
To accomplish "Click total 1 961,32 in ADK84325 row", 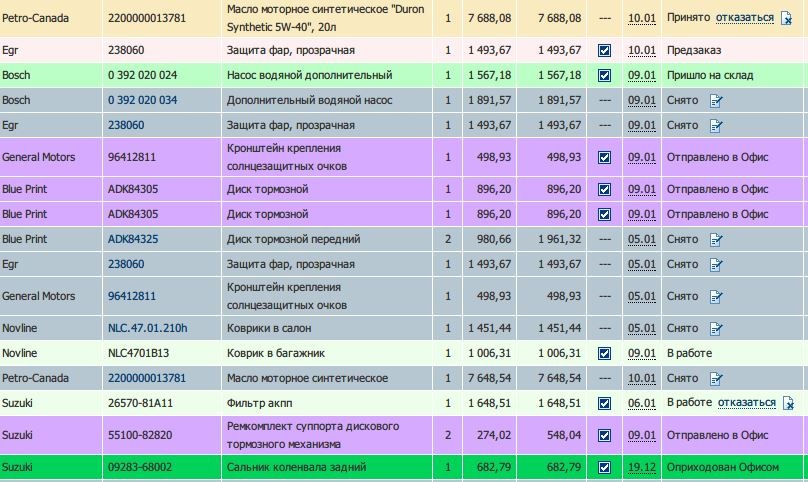I will pyautogui.click(x=559, y=239).
